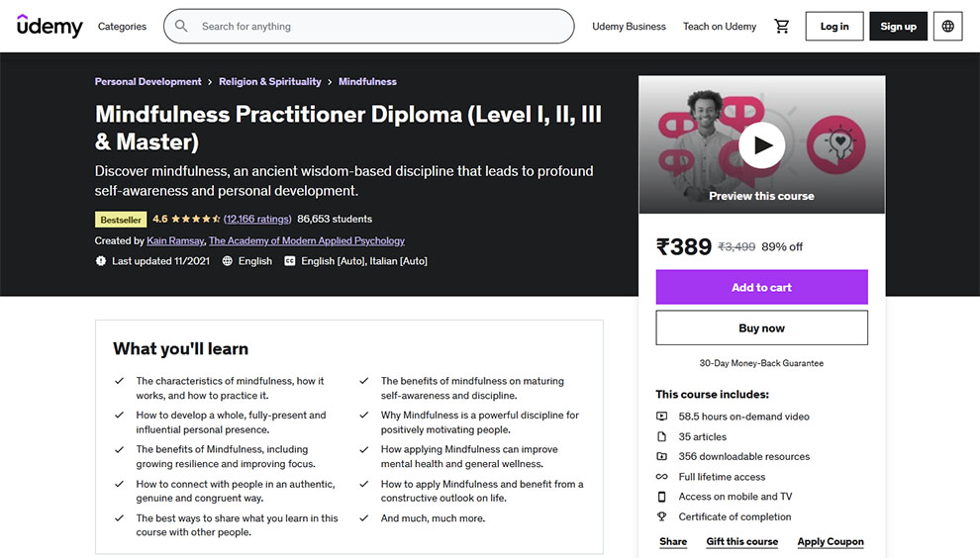Open the shopping cart icon
The image size is (980, 558).
coord(782,27)
